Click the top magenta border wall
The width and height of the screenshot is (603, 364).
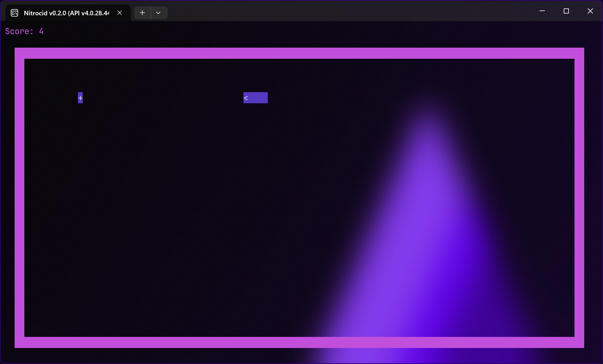coord(299,53)
